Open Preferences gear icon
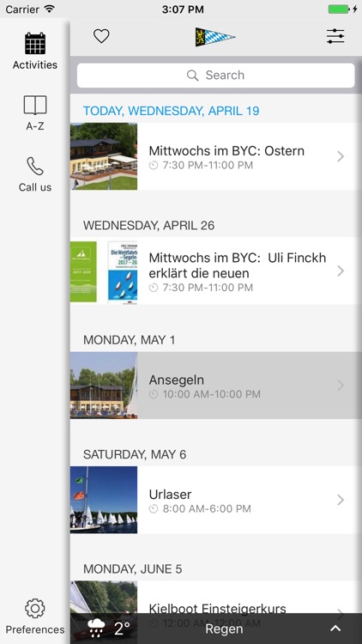 [x=35, y=608]
